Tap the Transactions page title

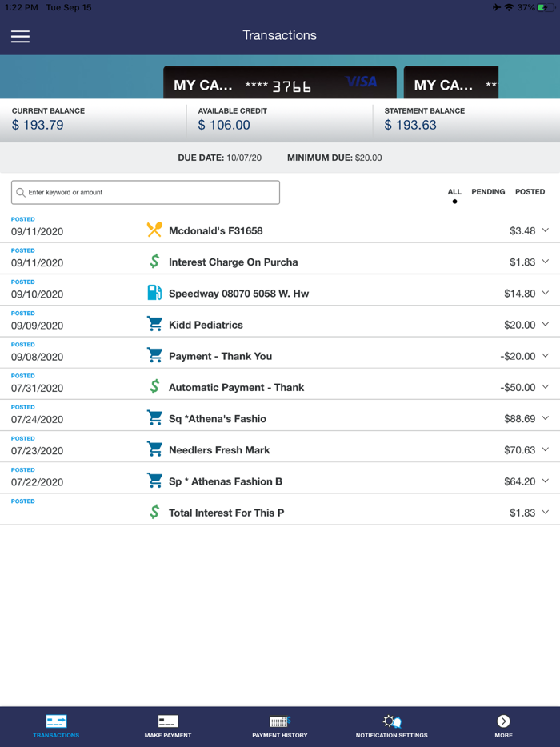point(279,35)
